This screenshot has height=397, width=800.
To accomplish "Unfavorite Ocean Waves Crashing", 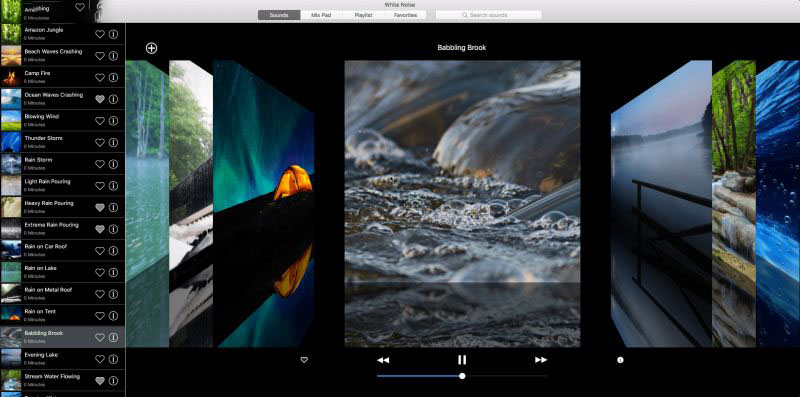I will [x=100, y=99].
